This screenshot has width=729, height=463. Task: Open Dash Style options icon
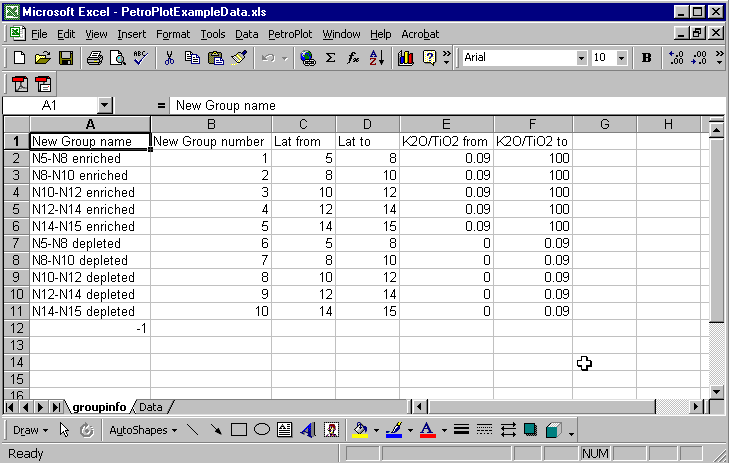pos(484,430)
